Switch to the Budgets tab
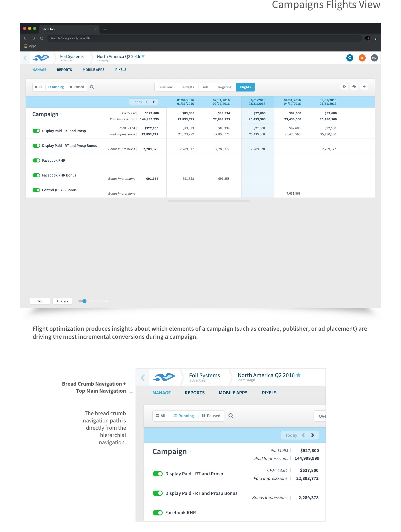Viewport: 401px width, 532px height. 187,87
